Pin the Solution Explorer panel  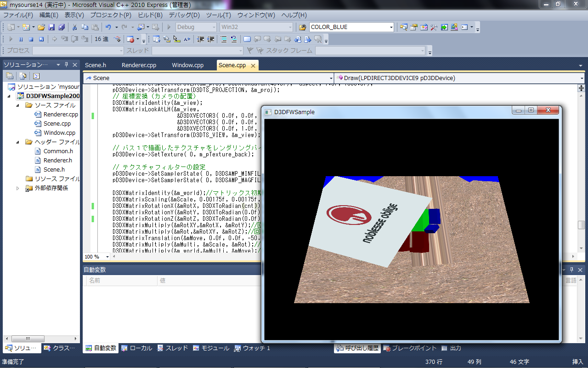[66, 64]
